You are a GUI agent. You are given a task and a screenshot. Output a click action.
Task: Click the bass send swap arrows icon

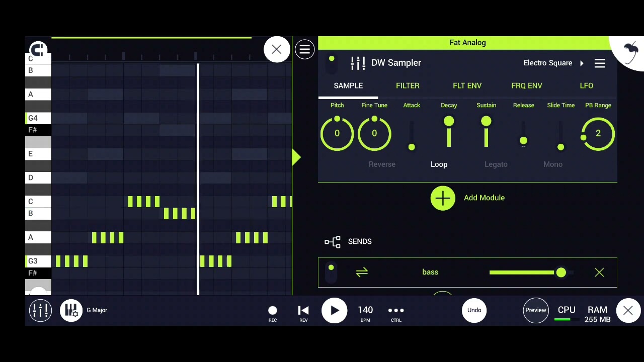[362, 273]
